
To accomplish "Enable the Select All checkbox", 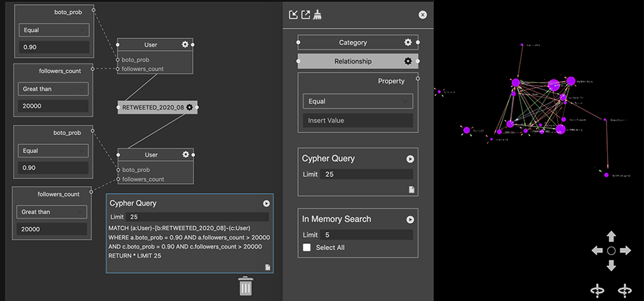I will pos(307,247).
